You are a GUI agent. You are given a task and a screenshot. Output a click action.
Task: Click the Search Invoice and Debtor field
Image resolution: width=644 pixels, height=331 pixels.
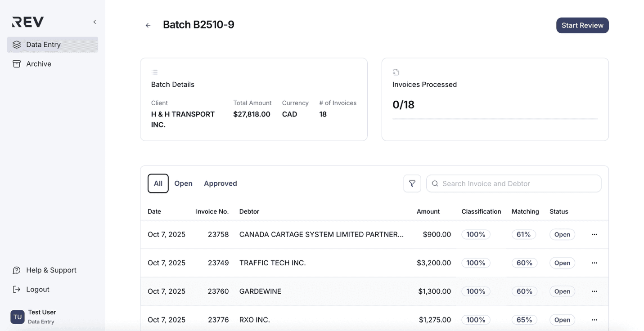coord(518,183)
